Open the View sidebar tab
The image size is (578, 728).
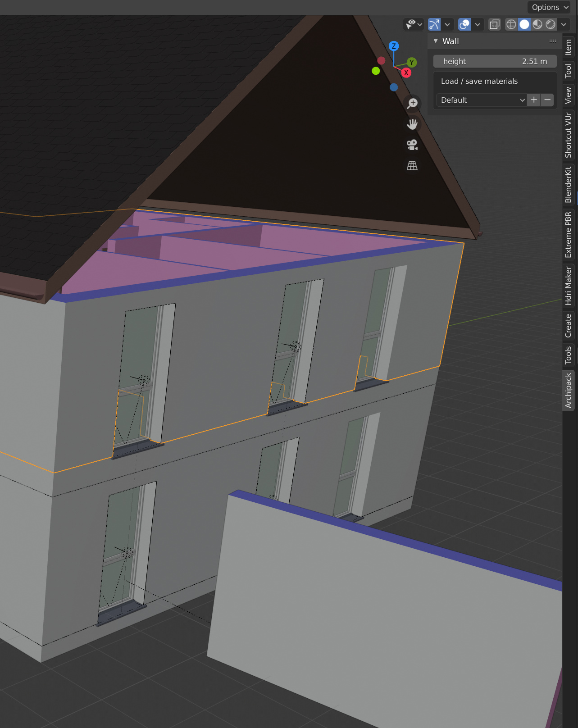click(x=569, y=96)
